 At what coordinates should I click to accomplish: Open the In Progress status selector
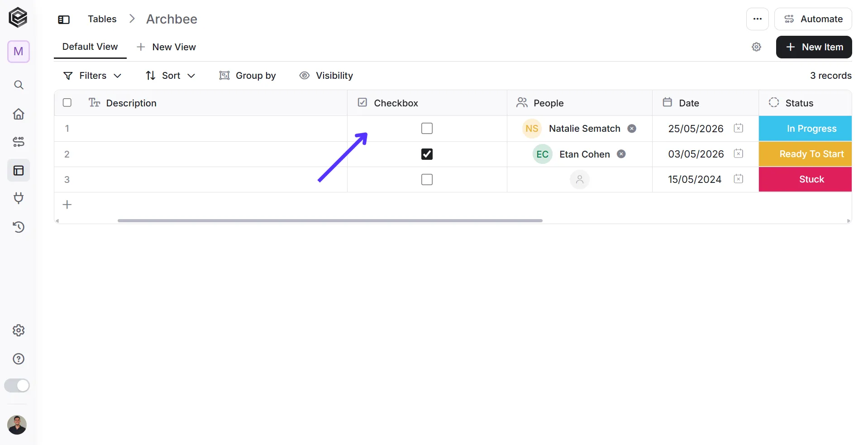point(805,129)
